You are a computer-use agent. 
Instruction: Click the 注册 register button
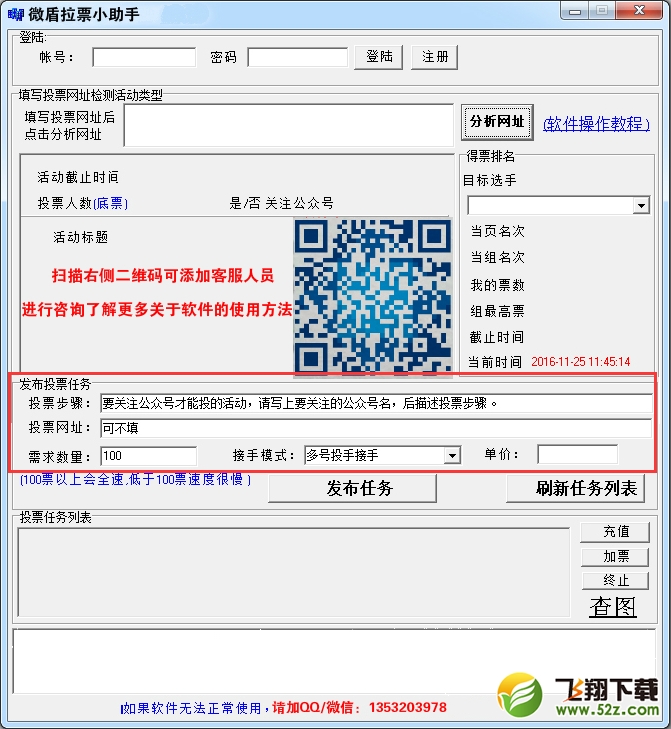(434, 58)
